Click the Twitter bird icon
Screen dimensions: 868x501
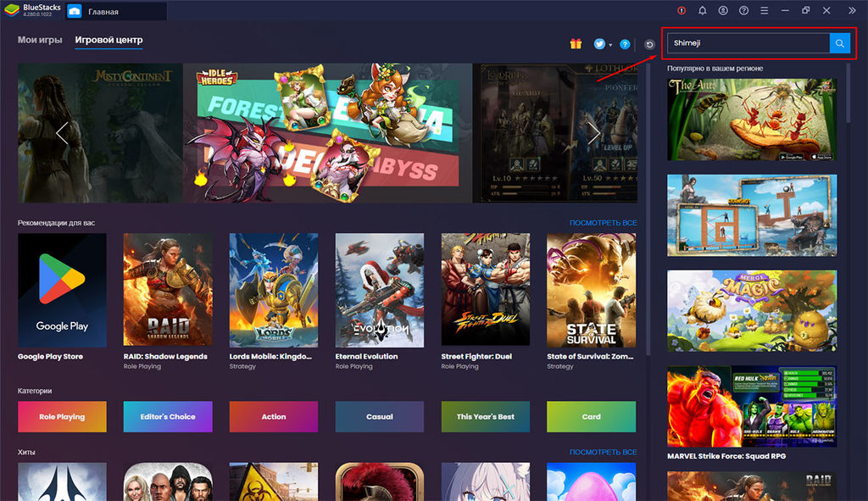coord(599,44)
